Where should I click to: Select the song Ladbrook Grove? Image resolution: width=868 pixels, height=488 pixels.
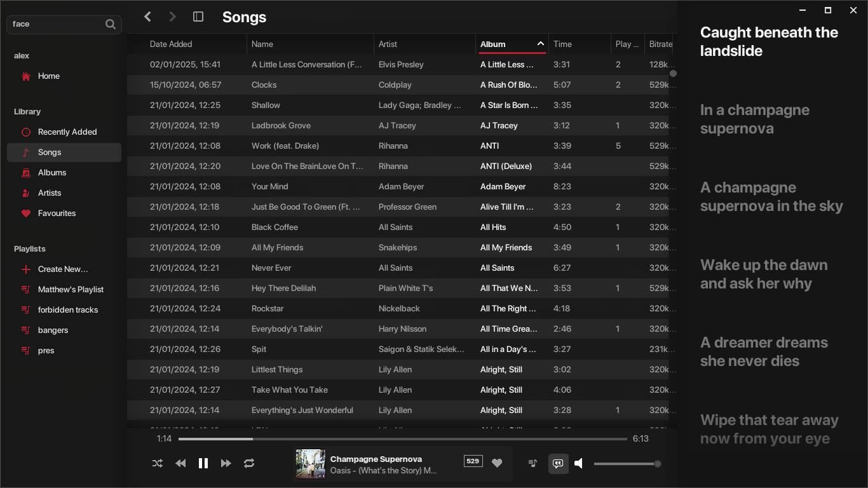398,126
